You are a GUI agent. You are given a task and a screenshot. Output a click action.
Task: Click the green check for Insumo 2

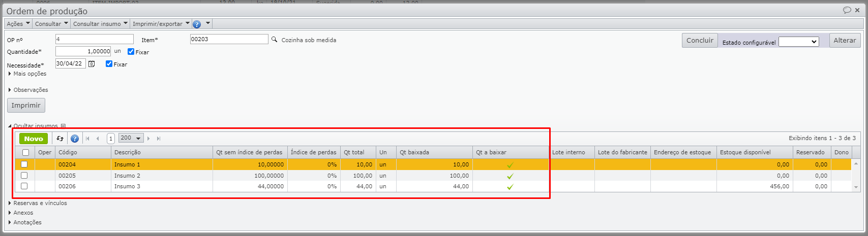tap(510, 176)
